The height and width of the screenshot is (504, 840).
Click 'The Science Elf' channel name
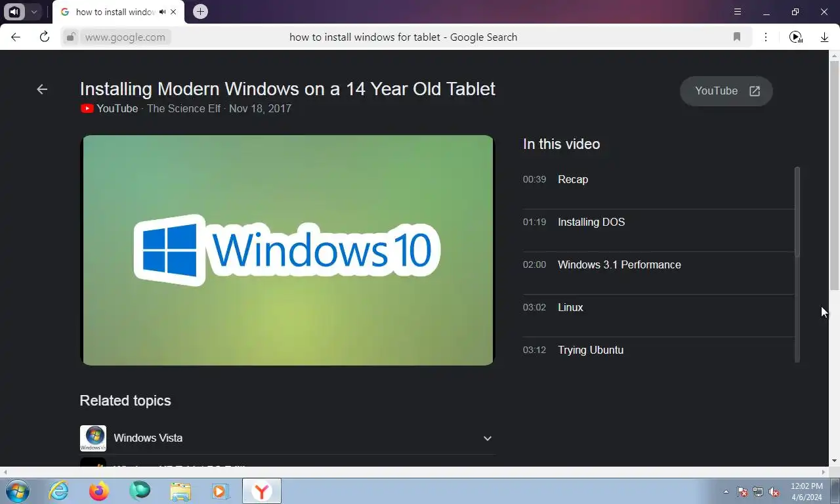tap(184, 108)
